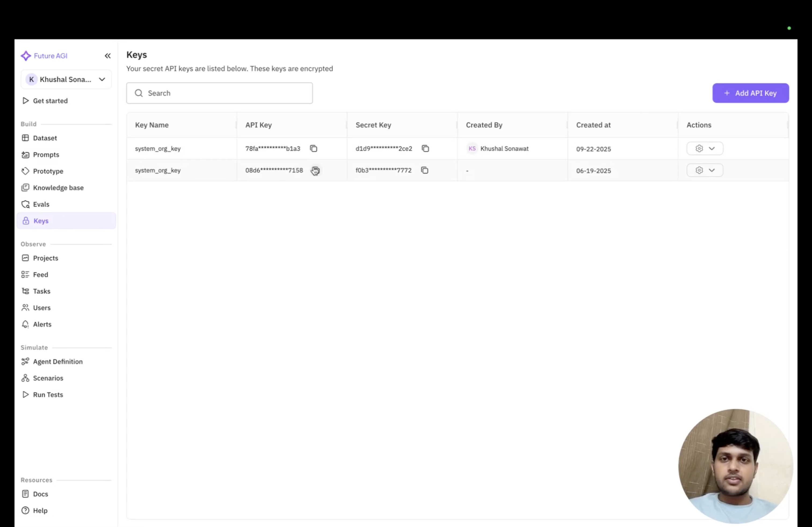Open settings gear for the top key row

pyautogui.click(x=699, y=148)
